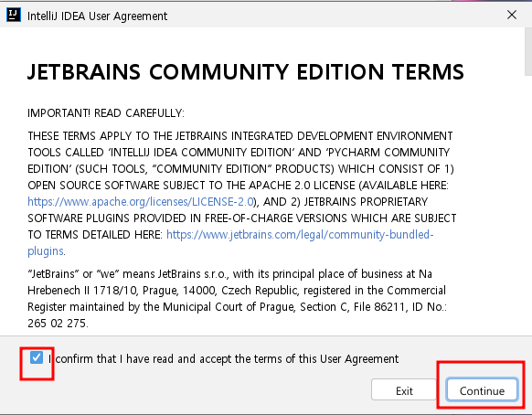Click the line ending '265 02 275.'
Screen dimensions: 532x415
click(x=58, y=323)
